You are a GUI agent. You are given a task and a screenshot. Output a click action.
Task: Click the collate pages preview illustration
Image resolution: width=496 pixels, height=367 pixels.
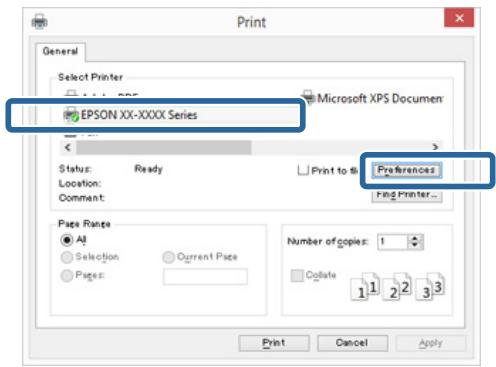pyautogui.click(x=397, y=287)
